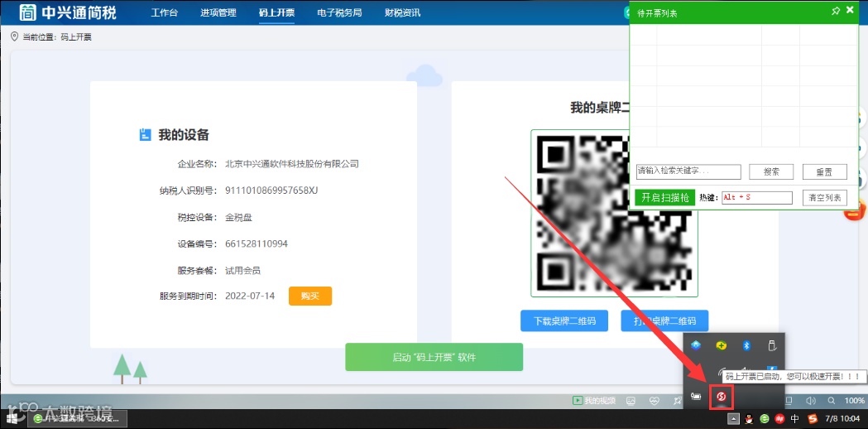The image size is (868, 429).
Task: Open the 工作台 tab
Action: coord(165,12)
